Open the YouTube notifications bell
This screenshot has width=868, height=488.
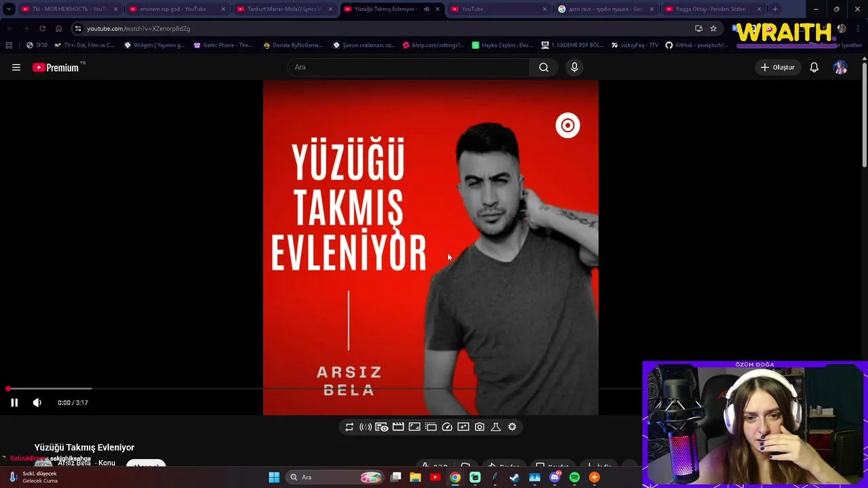[x=814, y=67]
